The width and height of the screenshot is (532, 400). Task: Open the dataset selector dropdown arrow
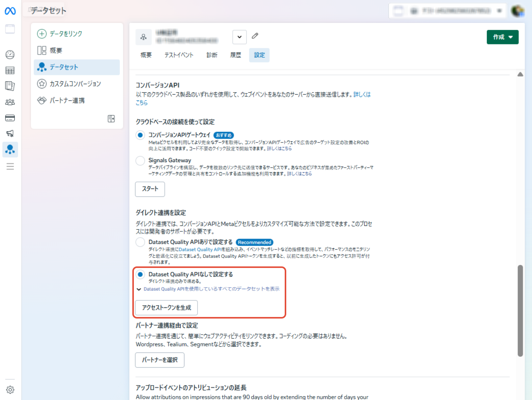pos(240,37)
